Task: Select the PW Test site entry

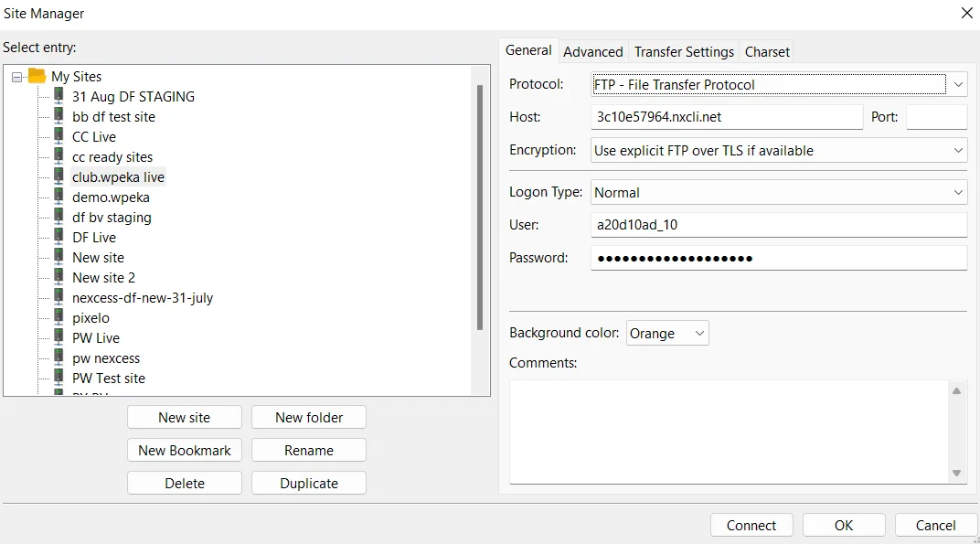Action: click(109, 379)
